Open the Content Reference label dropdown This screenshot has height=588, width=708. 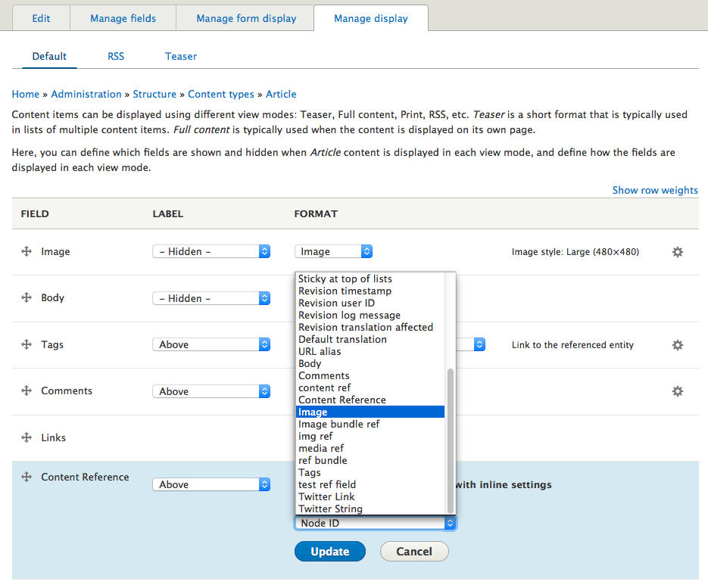click(211, 484)
